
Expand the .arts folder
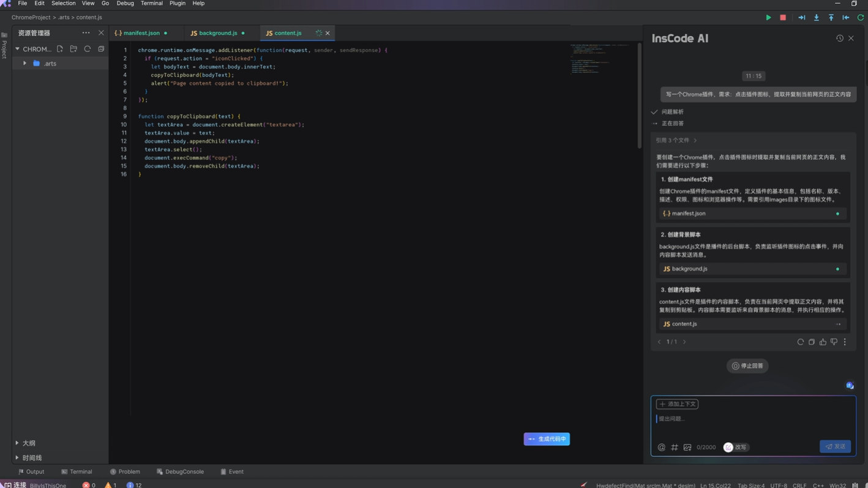click(24, 64)
